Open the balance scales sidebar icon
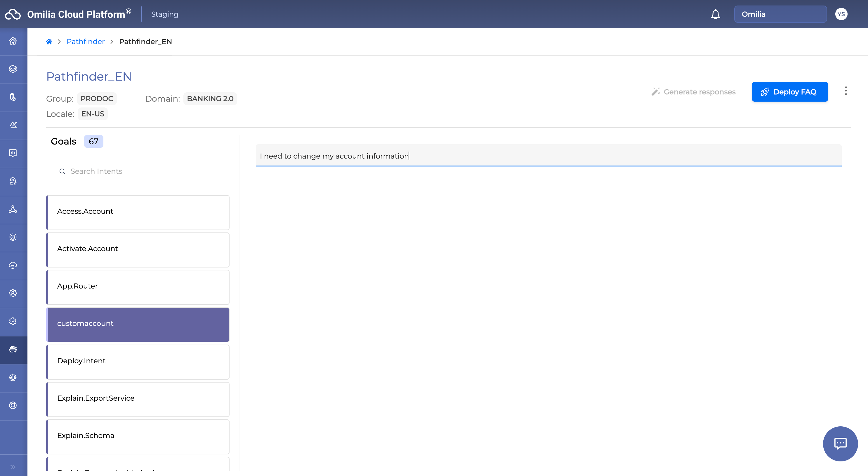Viewport: 868px width, 476px height. click(13, 377)
